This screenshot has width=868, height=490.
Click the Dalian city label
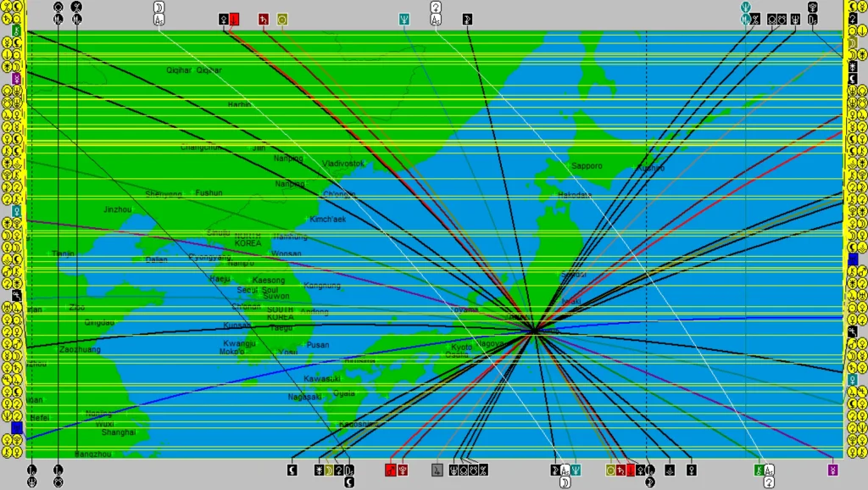point(157,259)
